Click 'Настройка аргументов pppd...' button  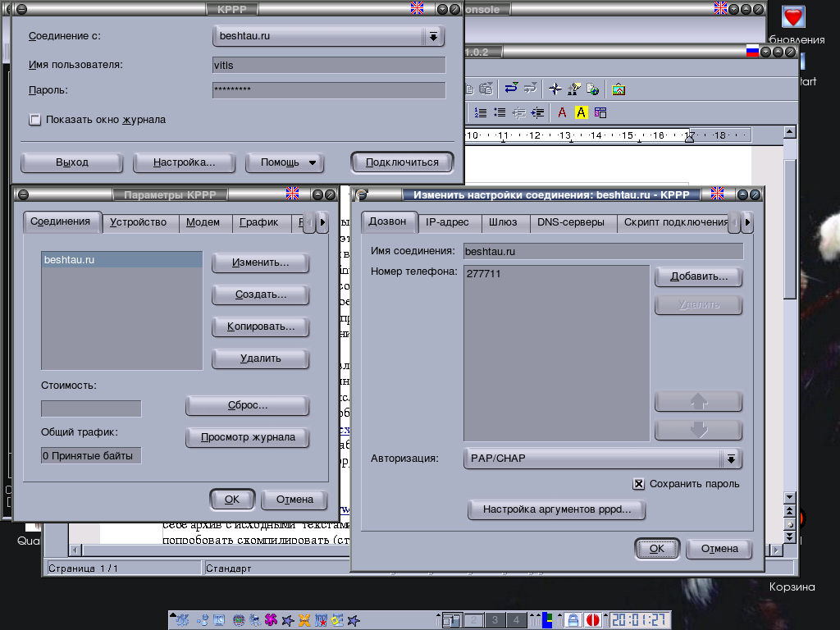point(557,509)
